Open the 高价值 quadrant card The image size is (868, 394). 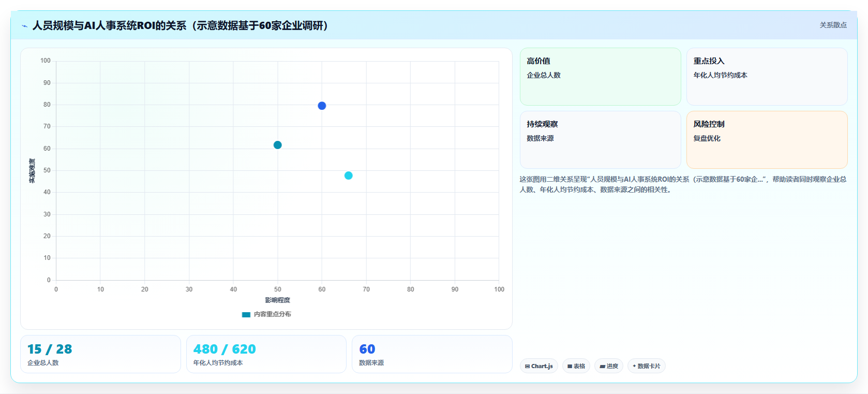click(601, 77)
